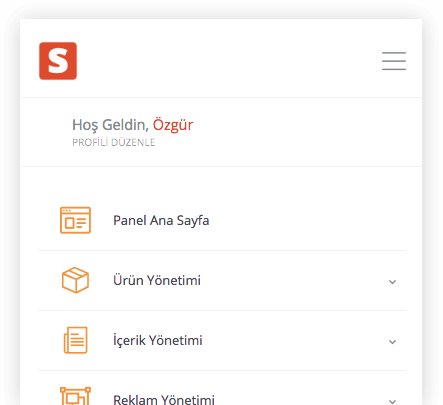Expand the Reklam Yönetimi chevron
Viewport: 443px width, 405px height.
point(392,401)
